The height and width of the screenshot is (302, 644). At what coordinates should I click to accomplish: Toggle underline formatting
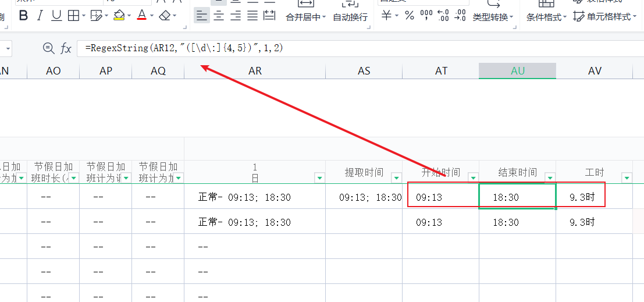click(x=56, y=16)
